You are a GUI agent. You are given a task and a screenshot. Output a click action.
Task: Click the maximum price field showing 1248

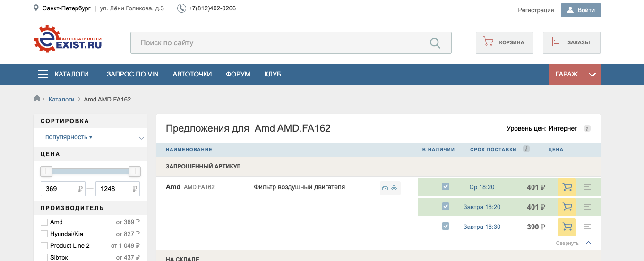coord(118,189)
